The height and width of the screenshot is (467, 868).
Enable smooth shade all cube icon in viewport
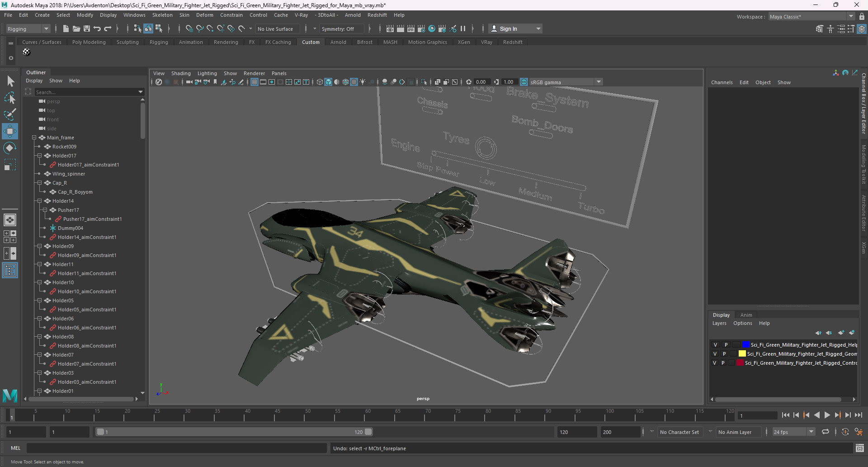coord(328,82)
